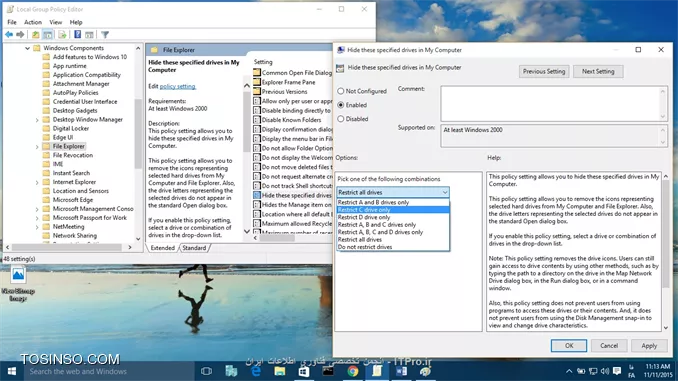Click the Filter funnel toolbar icon

click(105, 35)
